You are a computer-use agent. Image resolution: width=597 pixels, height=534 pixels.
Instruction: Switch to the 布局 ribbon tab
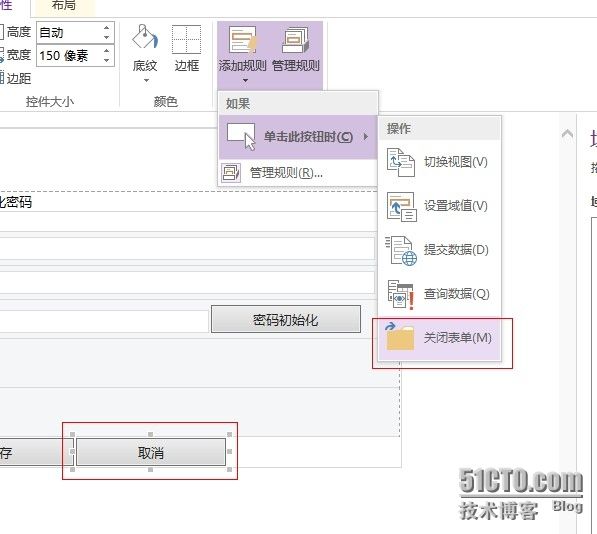point(63,6)
